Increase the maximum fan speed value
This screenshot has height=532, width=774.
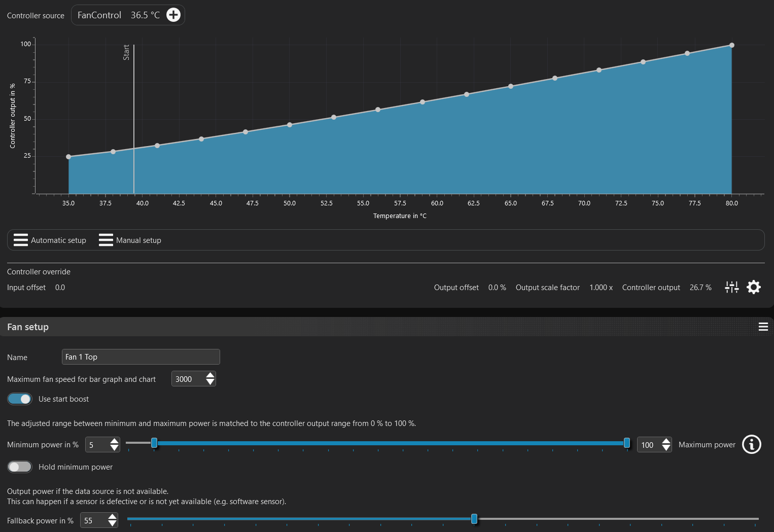tap(210, 375)
